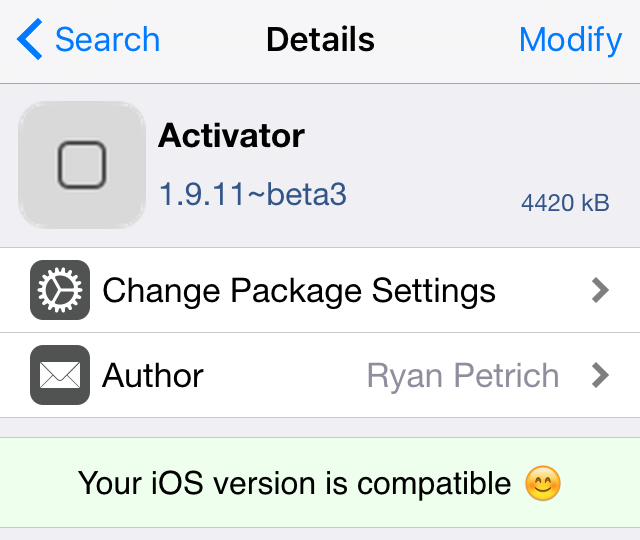Click blank space between Author and Ryan Petrich

pyautogui.click(x=285, y=376)
